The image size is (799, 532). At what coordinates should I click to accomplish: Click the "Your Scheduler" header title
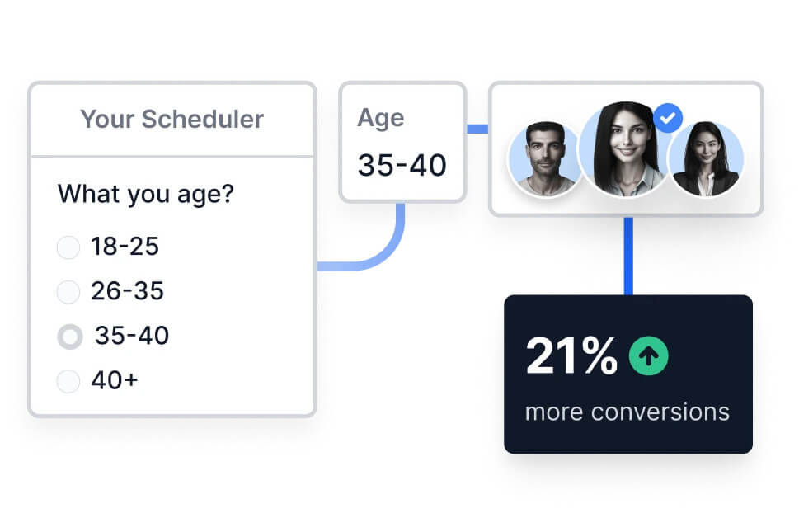(x=172, y=119)
